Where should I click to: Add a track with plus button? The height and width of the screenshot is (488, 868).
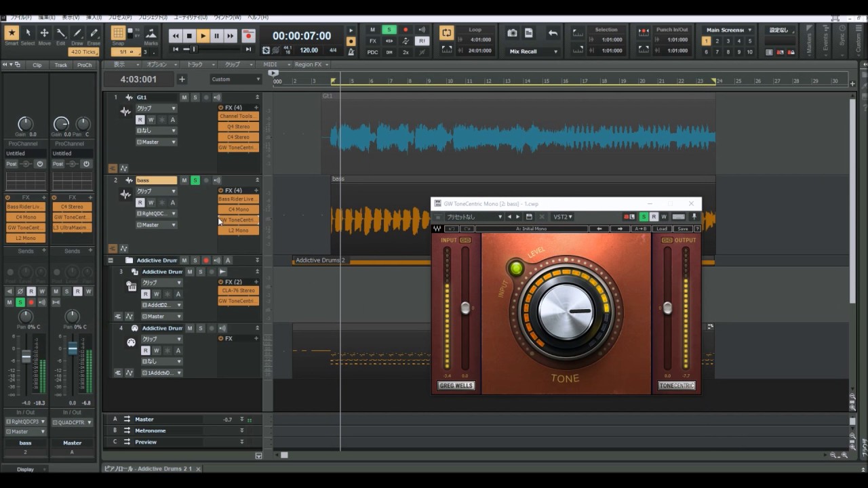coord(182,79)
